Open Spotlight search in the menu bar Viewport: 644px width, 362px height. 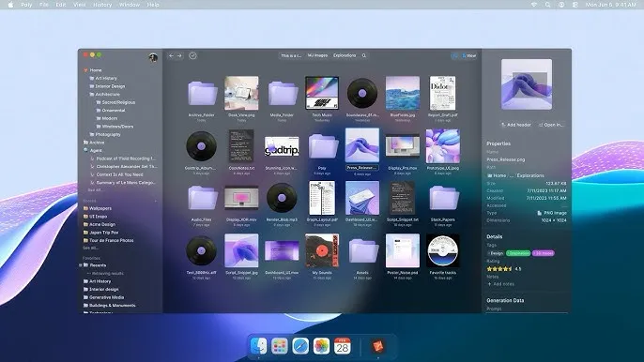547,5
